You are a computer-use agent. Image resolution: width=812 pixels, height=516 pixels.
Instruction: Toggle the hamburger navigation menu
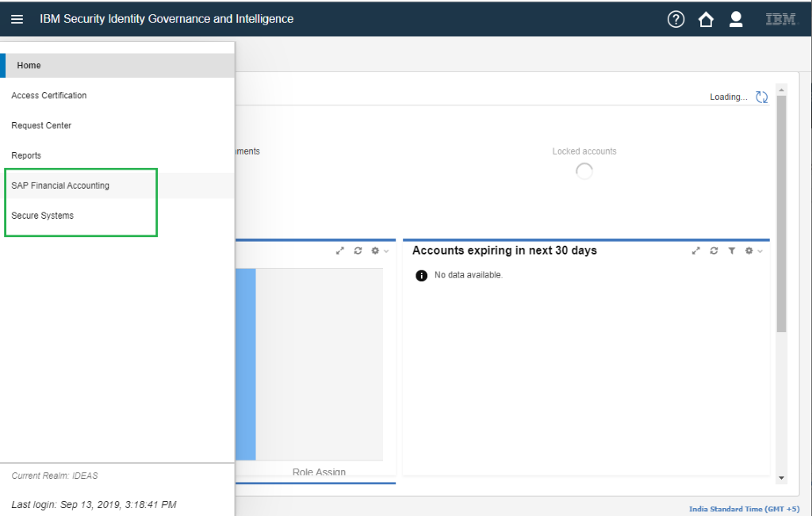(x=17, y=19)
